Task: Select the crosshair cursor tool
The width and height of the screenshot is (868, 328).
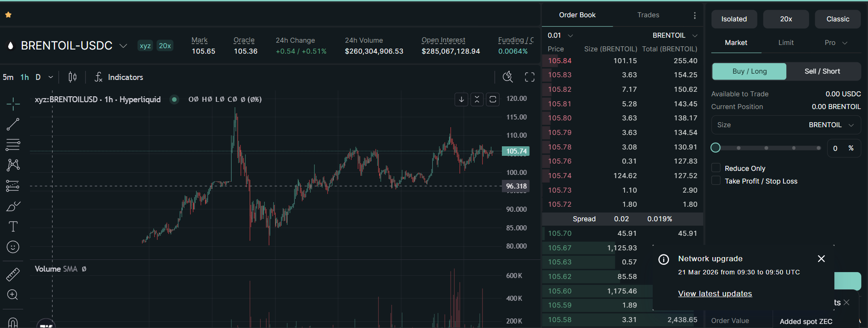Action: tap(13, 104)
